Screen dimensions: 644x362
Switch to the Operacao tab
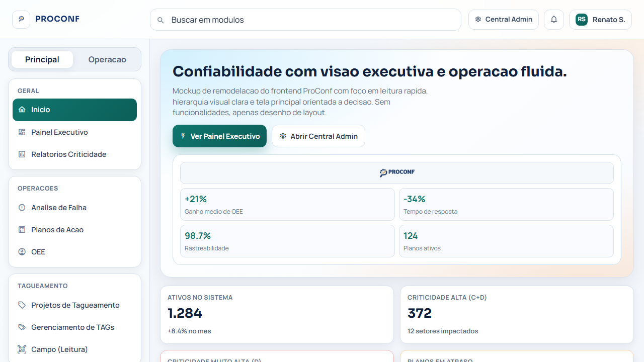[107, 59]
